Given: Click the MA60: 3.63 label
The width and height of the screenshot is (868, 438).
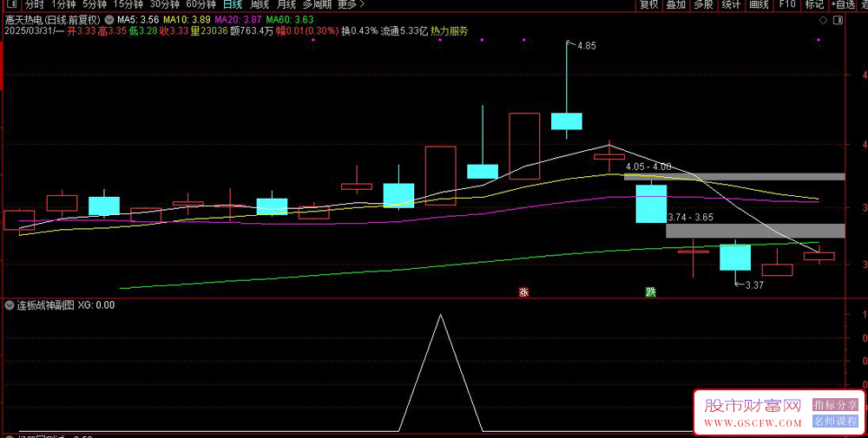Looking at the screenshot, I should (290, 19).
